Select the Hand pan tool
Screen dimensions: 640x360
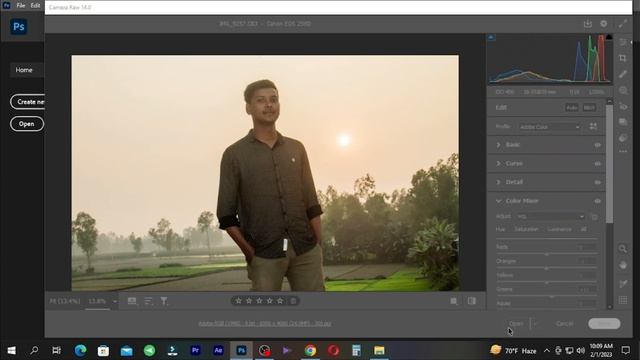pos(622,265)
